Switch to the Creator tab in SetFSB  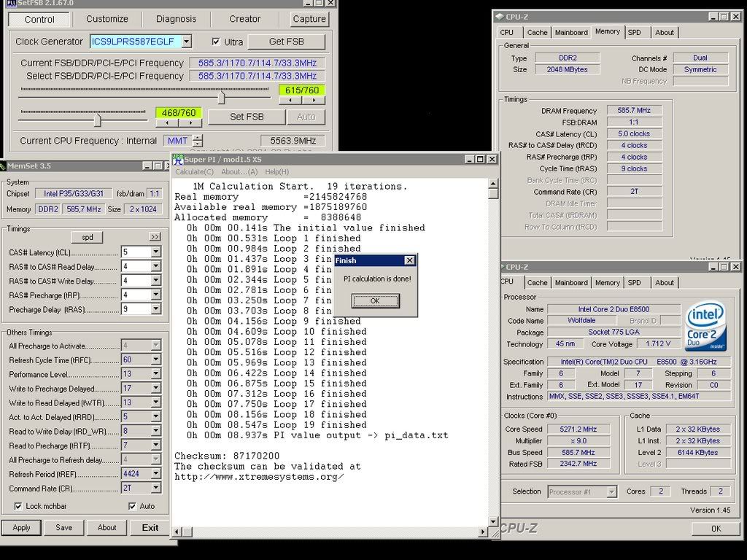pos(245,19)
